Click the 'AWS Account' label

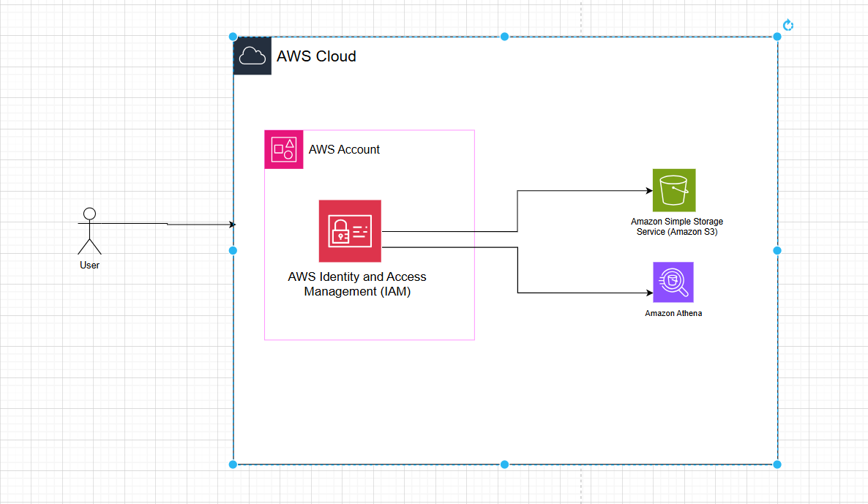pyautogui.click(x=344, y=149)
